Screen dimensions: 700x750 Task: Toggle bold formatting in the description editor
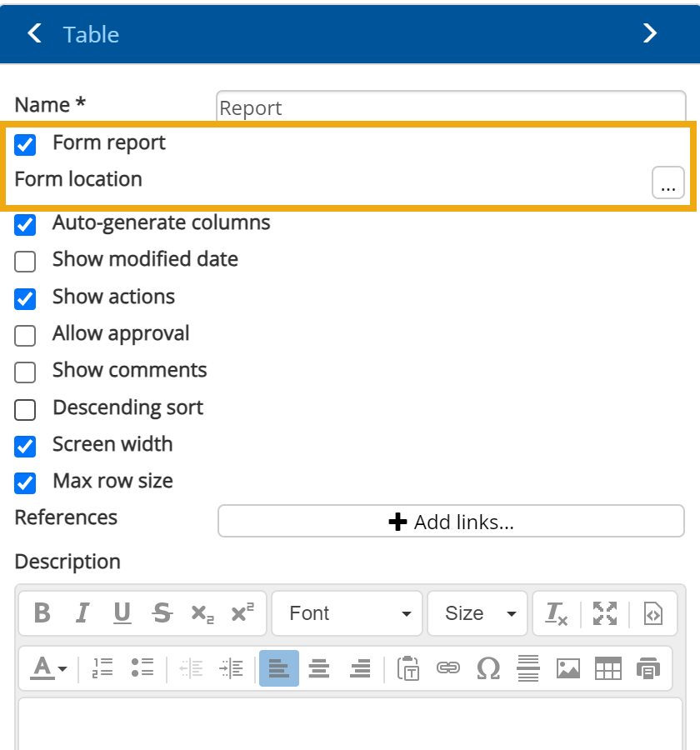click(42, 612)
